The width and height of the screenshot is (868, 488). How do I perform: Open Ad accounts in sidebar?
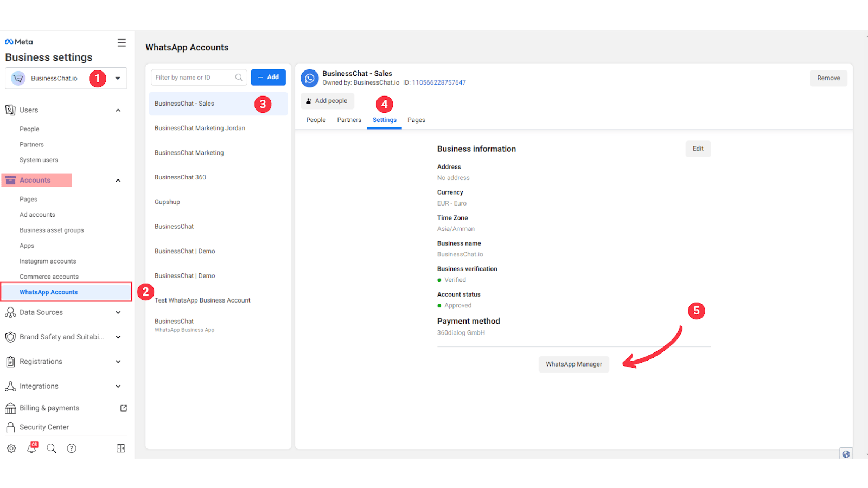(37, 215)
